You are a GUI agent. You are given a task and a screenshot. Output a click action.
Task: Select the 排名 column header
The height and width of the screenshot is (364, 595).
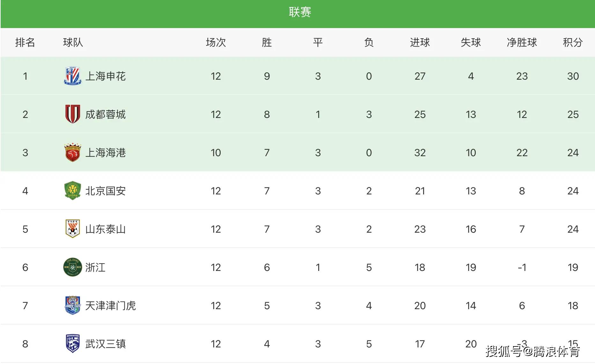(x=25, y=42)
